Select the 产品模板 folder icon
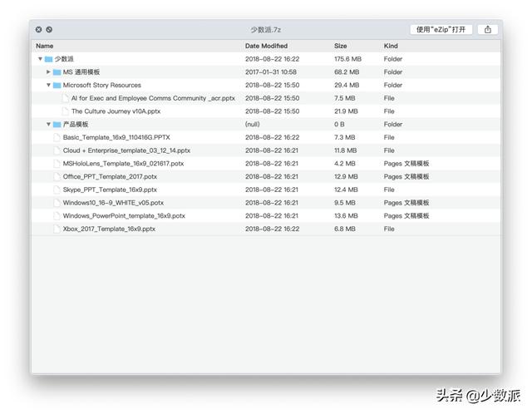 [57, 124]
